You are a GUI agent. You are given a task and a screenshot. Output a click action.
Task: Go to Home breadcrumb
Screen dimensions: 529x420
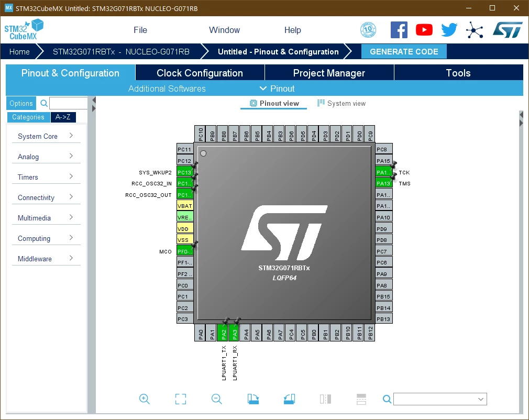coord(19,52)
